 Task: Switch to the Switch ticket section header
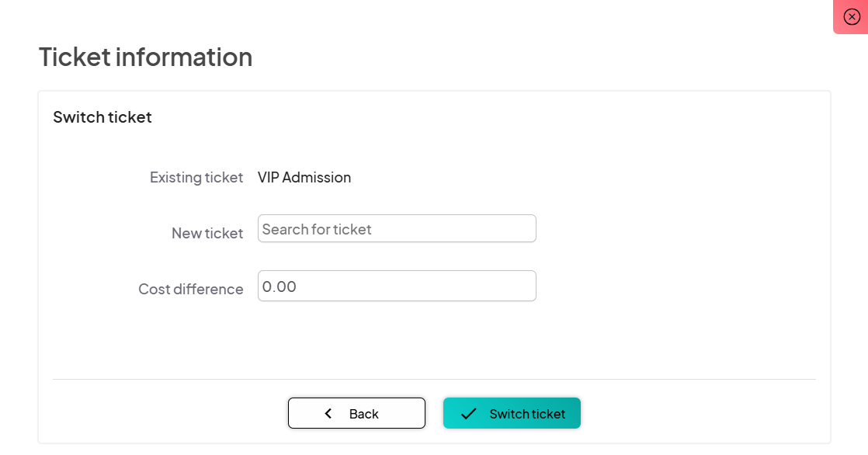point(102,116)
